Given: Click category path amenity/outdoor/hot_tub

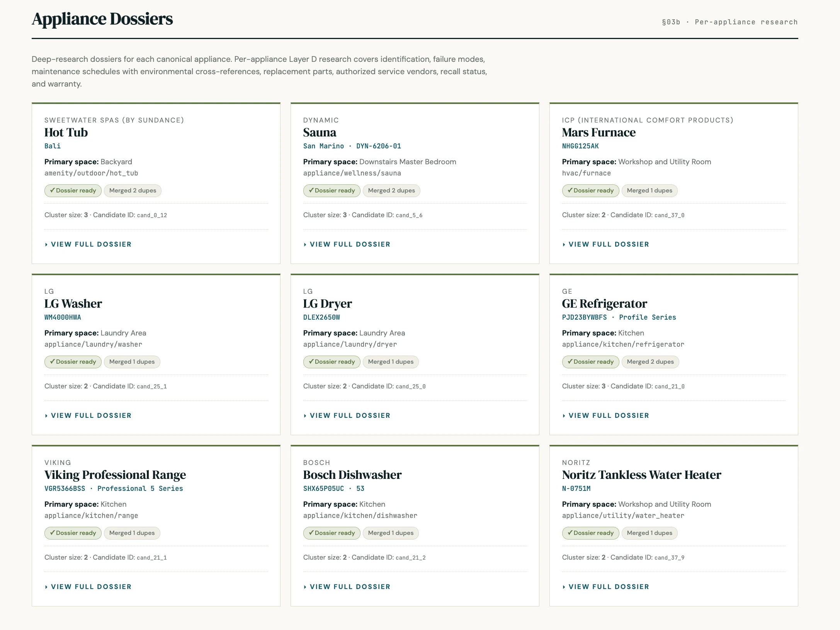Looking at the screenshot, I should point(91,173).
